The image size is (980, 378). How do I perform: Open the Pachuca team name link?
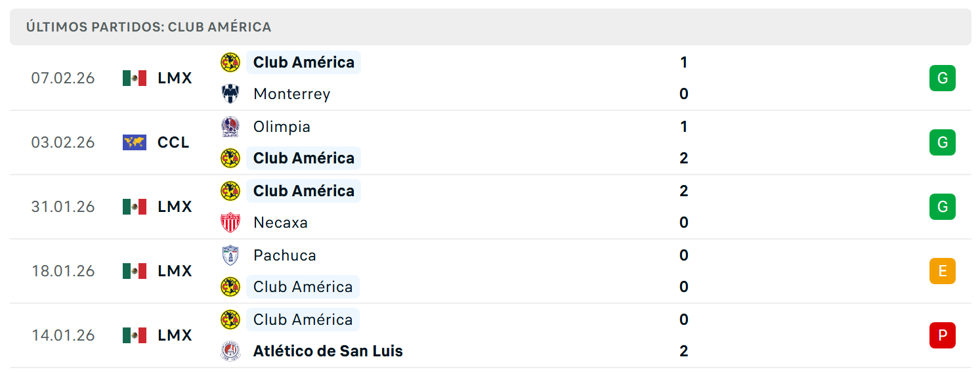point(285,255)
